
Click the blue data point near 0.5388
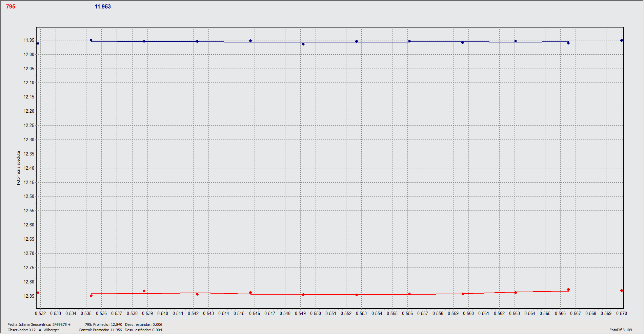[x=144, y=41]
